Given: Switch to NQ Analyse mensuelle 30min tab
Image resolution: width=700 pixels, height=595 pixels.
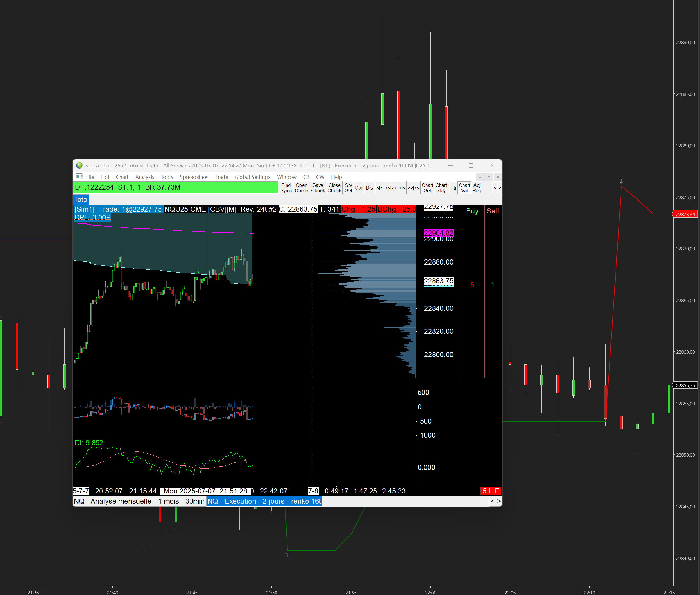Looking at the screenshot, I should 139,501.
